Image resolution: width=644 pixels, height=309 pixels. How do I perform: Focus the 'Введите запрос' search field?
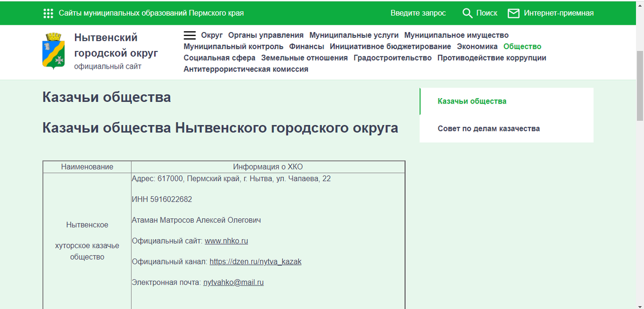418,13
